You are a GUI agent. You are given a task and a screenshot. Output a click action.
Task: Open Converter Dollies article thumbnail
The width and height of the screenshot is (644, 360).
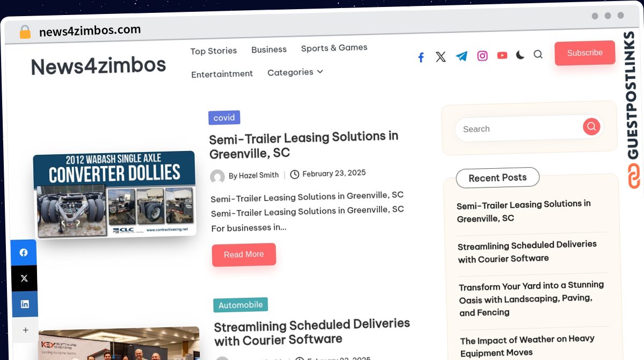pyautogui.click(x=114, y=194)
